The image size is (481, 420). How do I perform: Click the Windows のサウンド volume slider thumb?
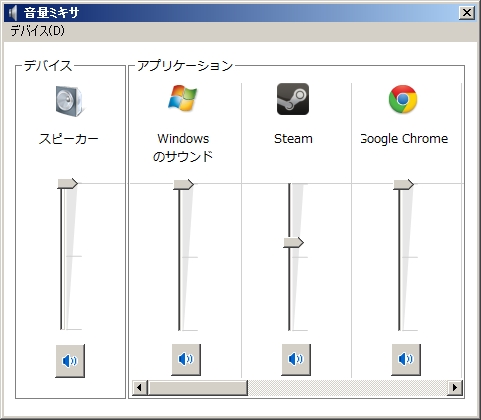(x=184, y=184)
